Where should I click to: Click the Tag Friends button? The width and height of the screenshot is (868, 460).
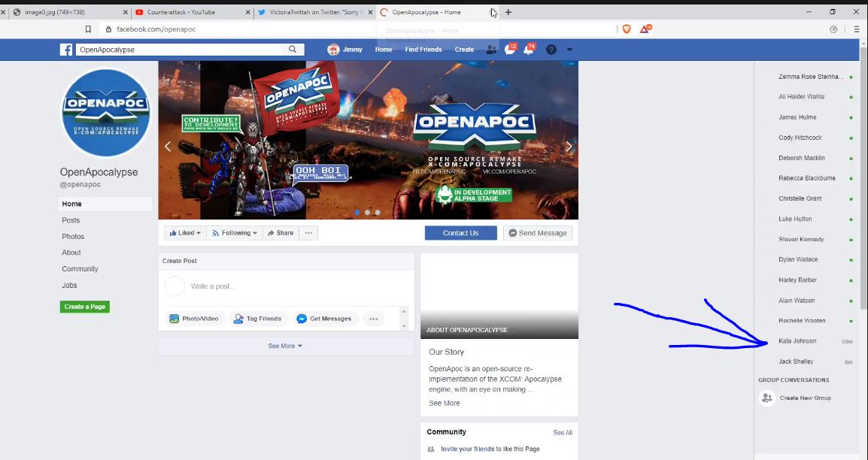[x=257, y=319]
